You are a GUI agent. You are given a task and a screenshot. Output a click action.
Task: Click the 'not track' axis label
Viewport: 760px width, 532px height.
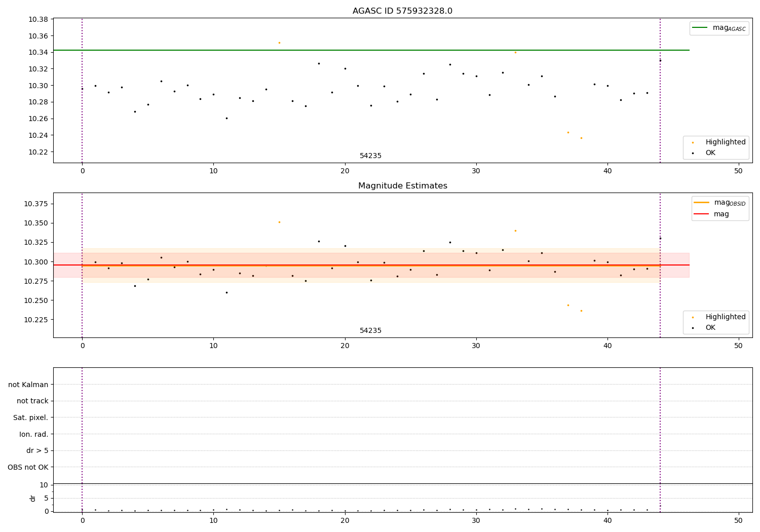tap(32, 401)
